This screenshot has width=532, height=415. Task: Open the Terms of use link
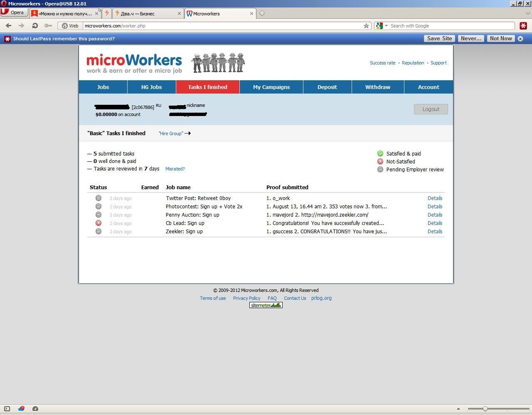213,298
